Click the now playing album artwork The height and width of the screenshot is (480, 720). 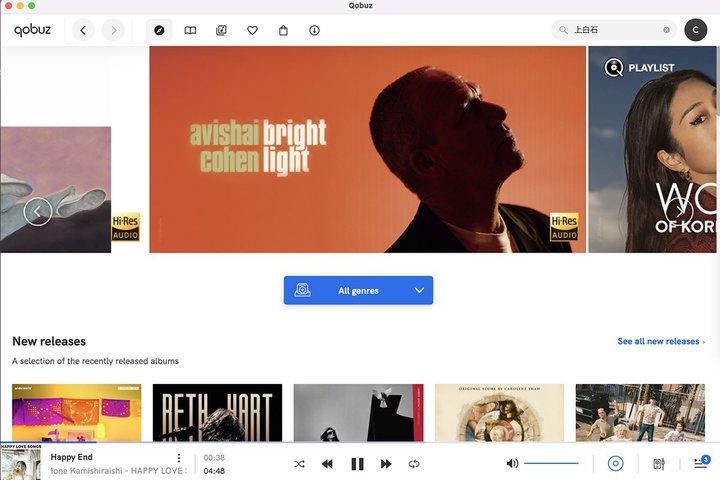pos(21,462)
